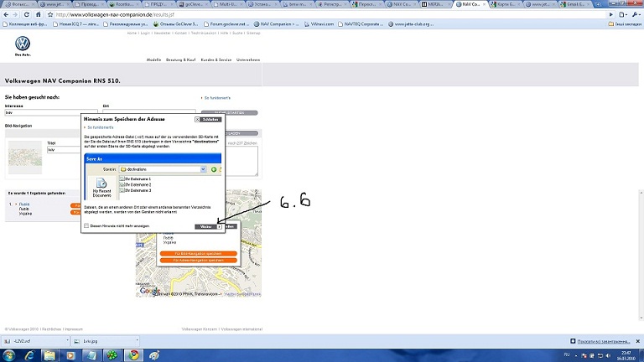Click the 'Login' top navigation link
The image size is (644, 362).
click(145, 33)
